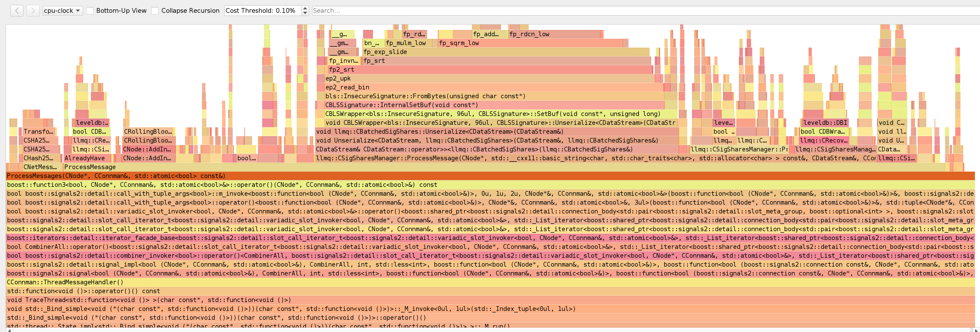
Task: Enable the Bottom-Up View checkbox
Action: click(90, 11)
